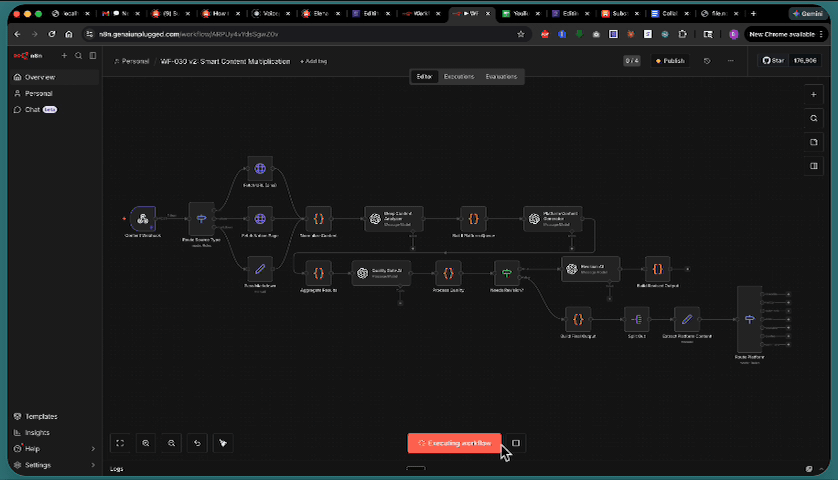Open the Content Webhook trigger node
The image size is (838, 480).
tap(143, 219)
